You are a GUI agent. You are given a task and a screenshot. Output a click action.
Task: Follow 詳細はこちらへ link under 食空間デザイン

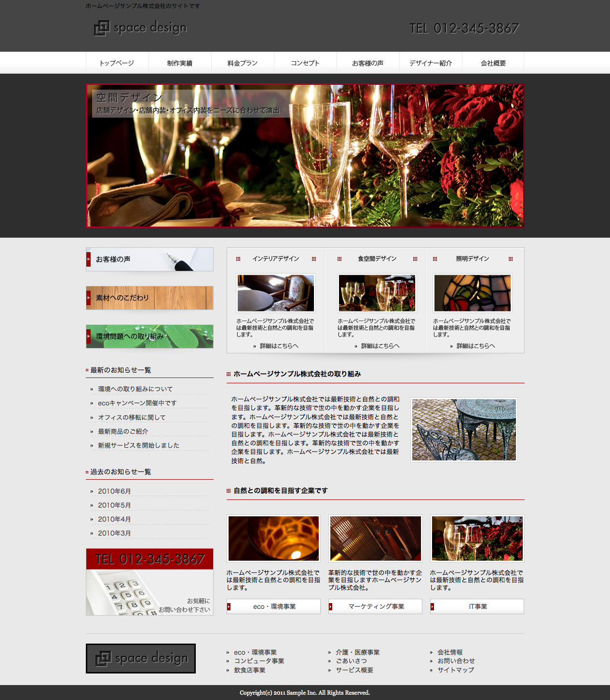click(x=380, y=346)
